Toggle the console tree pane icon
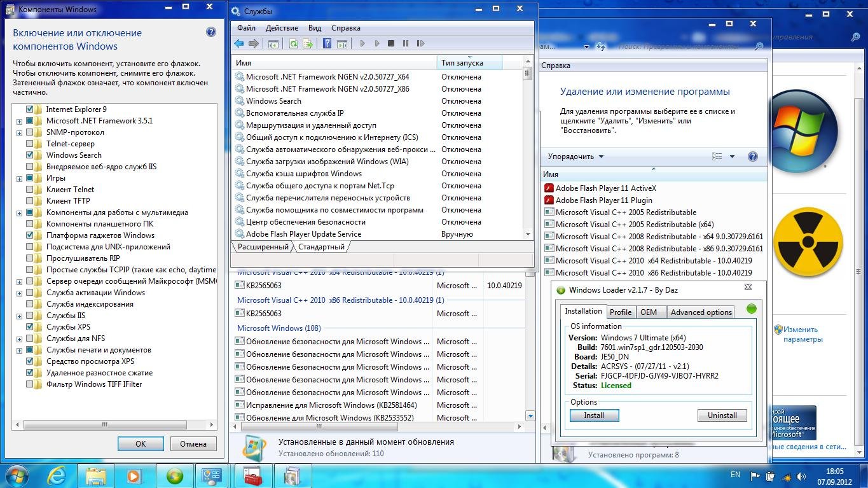 pyautogui.click(x=273, y=44)
